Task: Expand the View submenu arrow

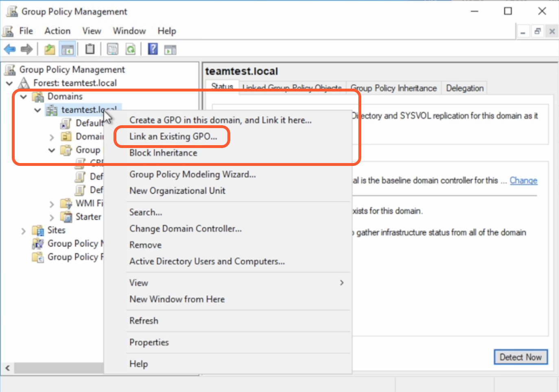Action: click(x=342, y=283)
